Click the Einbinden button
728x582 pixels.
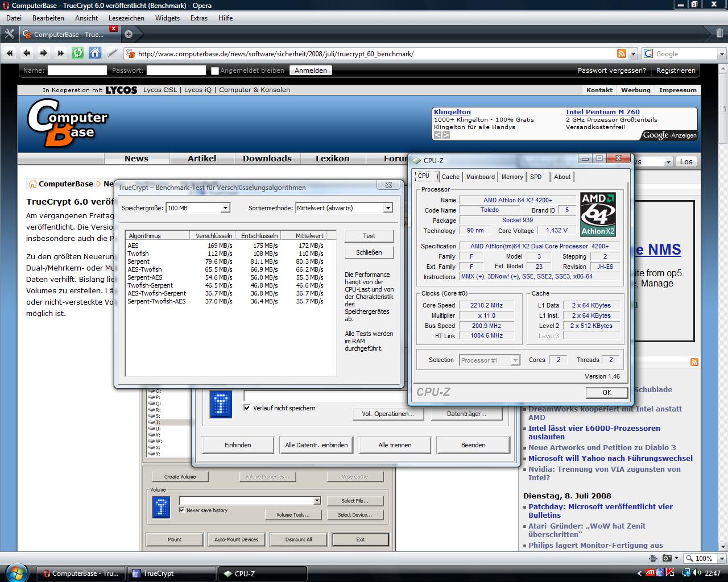coord(238,445)
